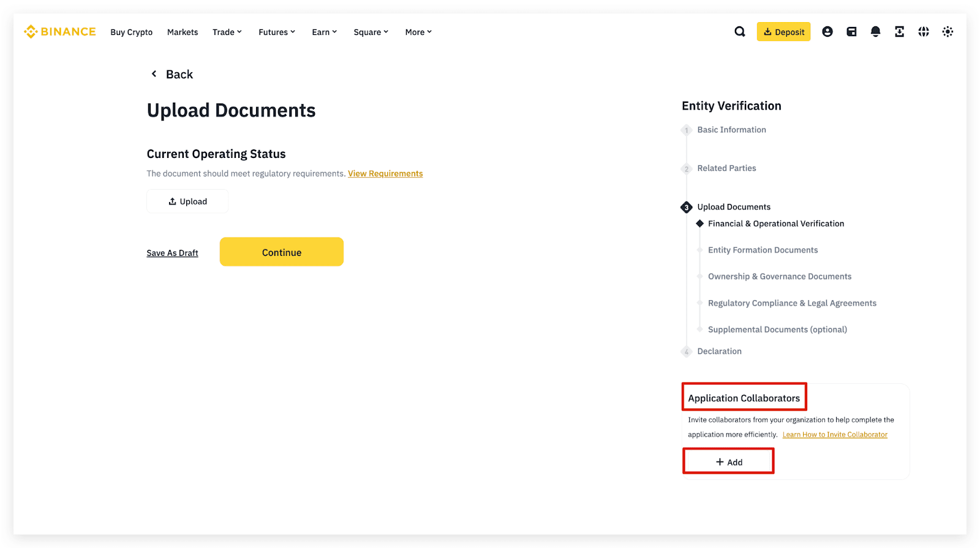Open the Markets menu item
Viewport: 980px width, 548px height.
tap(183, 32)
